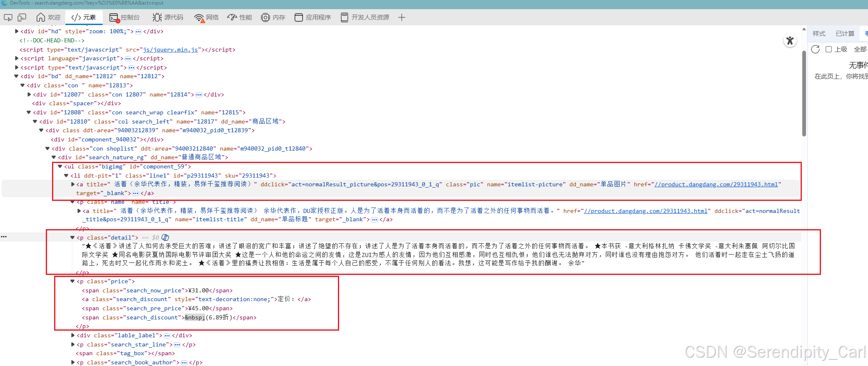The image size is (868, 366).
Task: Open the 应用程序 application tab
Action: [x=313, y=17]
